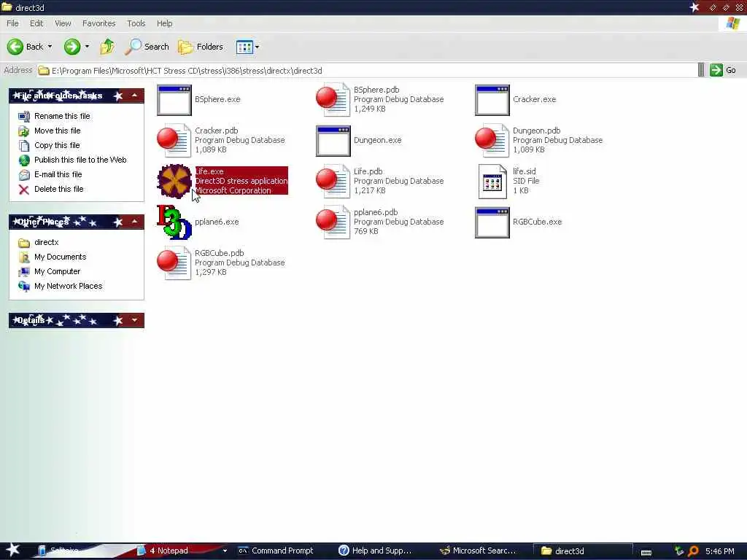Open the Views dropdown arrow
This screenshot has width=747, height=560.
258,47
